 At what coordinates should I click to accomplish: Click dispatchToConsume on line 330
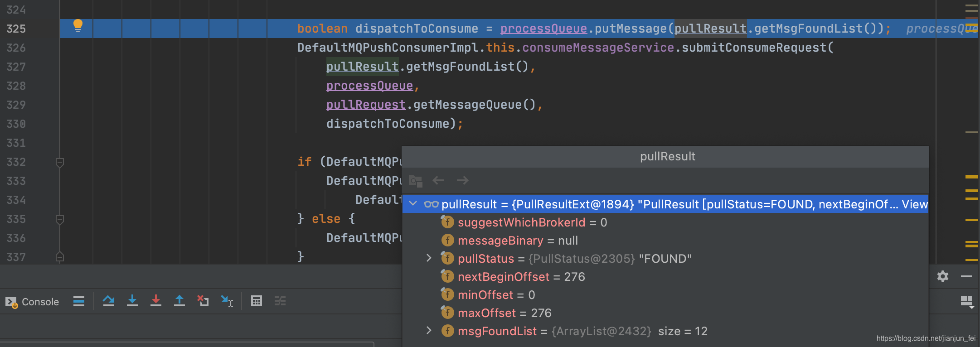388,124
